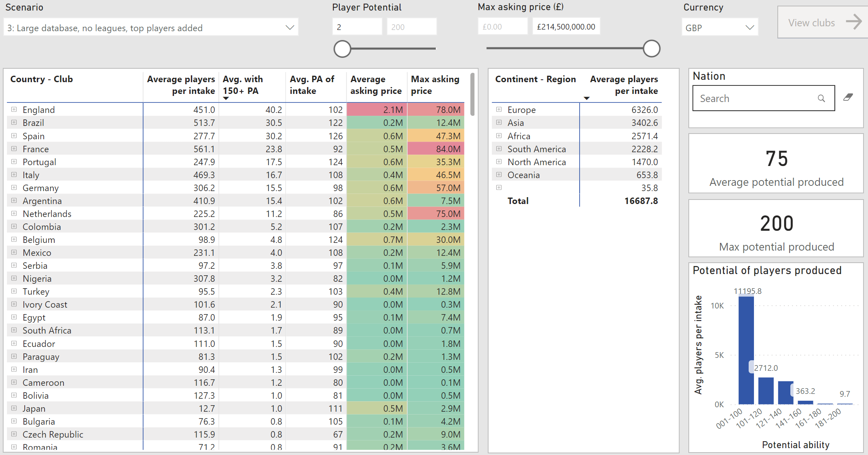Image resolution: width=868 pixels, height=455 pixels.
Task: Expand the Oceania continent row
Action: [499, 174]
